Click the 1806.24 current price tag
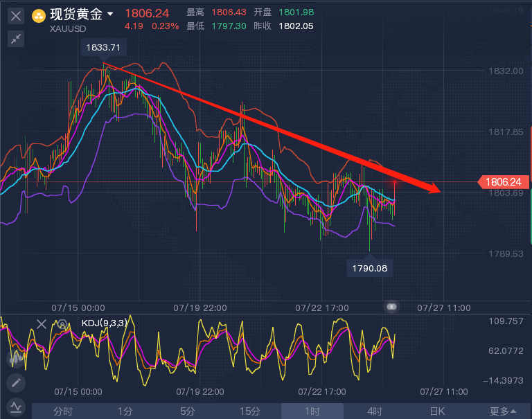532x419 pixels. click(x=504, y=182)
